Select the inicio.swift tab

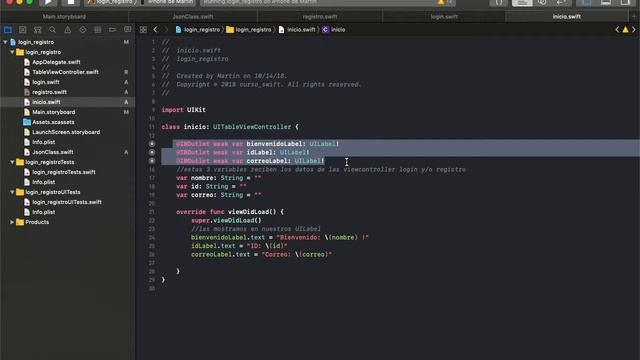click(567, 17)
